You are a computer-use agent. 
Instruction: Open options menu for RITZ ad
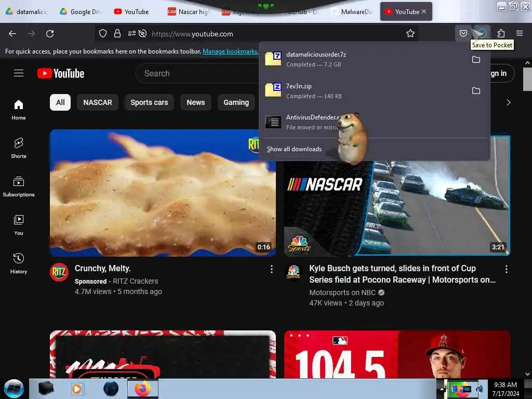point(271,269)
